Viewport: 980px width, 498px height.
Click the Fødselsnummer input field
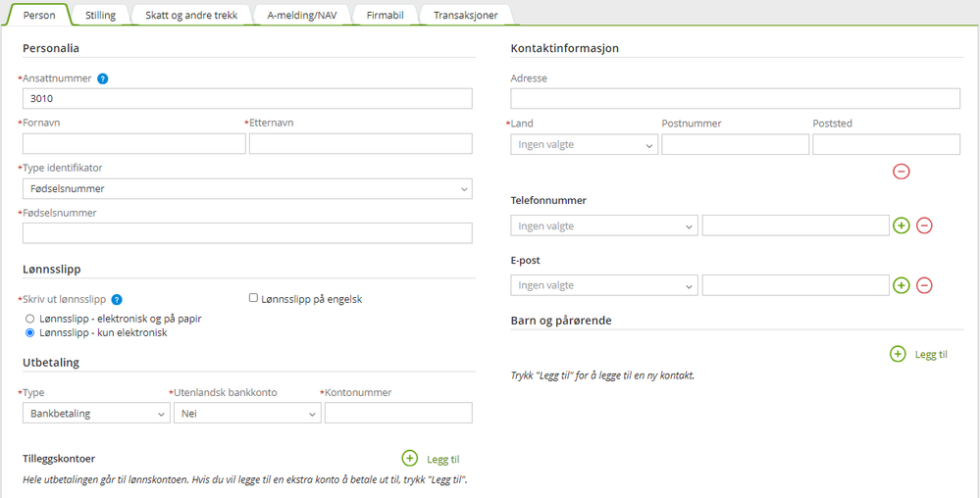[x=247, y=233]
